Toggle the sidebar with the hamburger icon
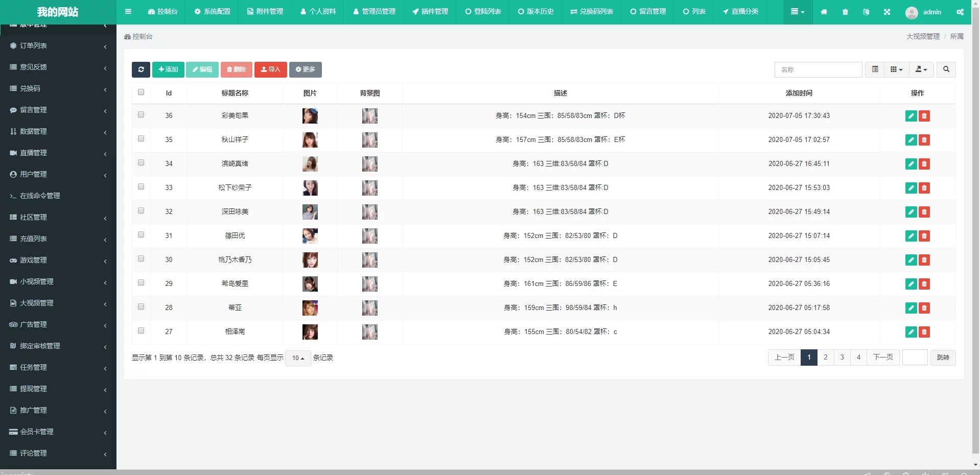980x475 pixels. [x=128, y=12]
